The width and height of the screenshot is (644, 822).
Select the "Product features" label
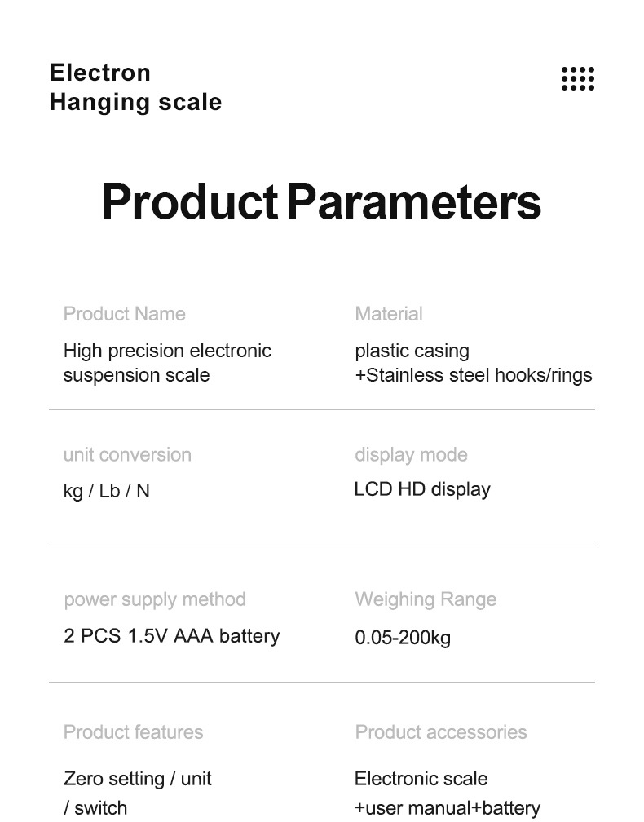134,732
